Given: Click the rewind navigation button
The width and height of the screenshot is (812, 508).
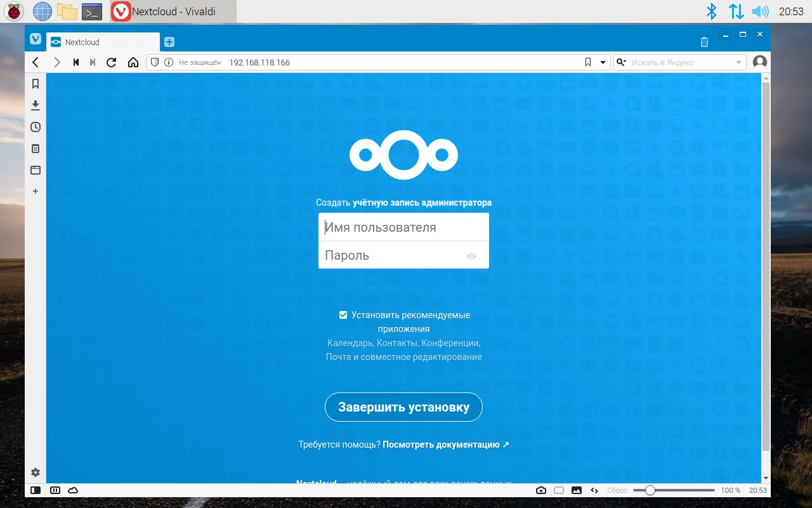Looking at the screenshot, I should click(76, 62).
